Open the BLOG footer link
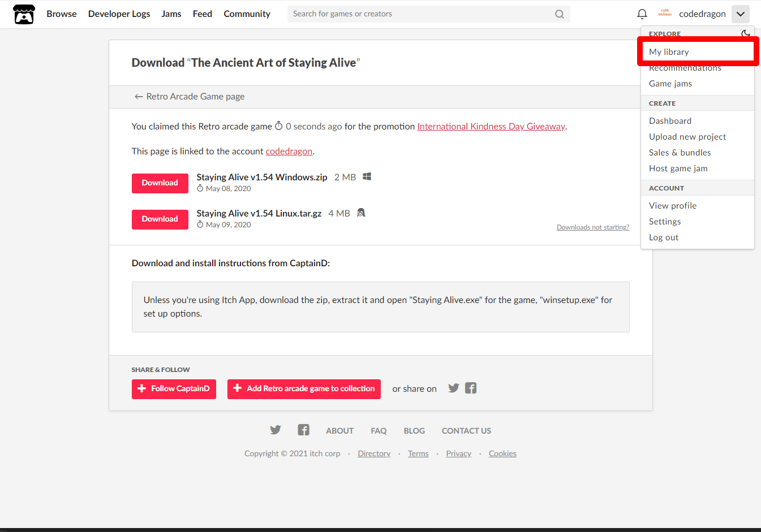Viewport: 761px width, 532px height. pyautogui.click(x=414, y=431)
